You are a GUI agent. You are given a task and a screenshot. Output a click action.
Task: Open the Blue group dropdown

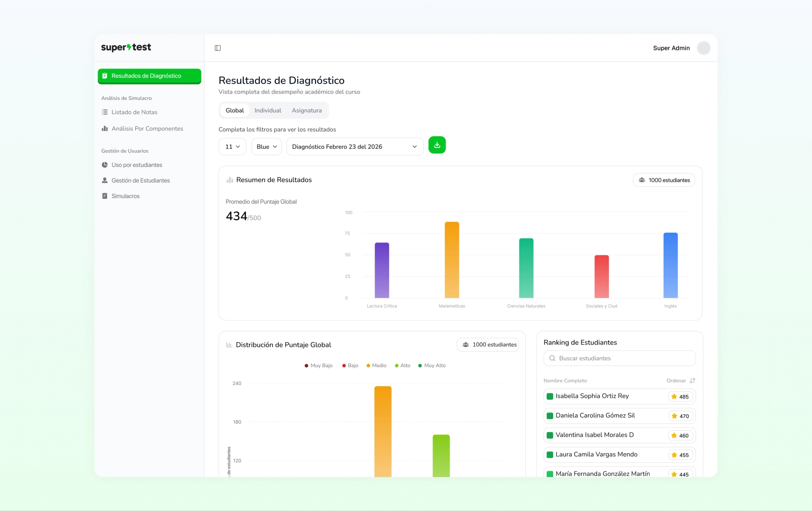(x=266, y=147)
